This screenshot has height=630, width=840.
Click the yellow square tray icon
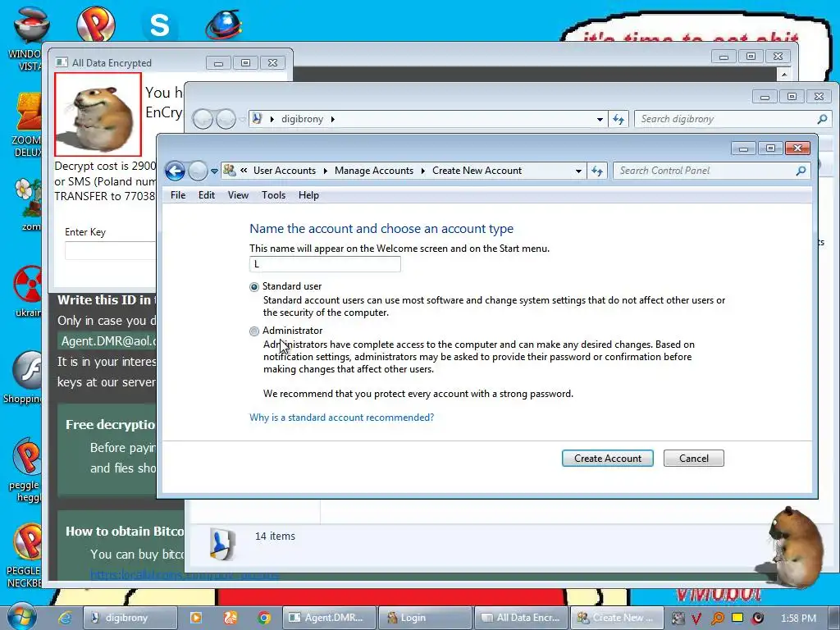point(737,617)
